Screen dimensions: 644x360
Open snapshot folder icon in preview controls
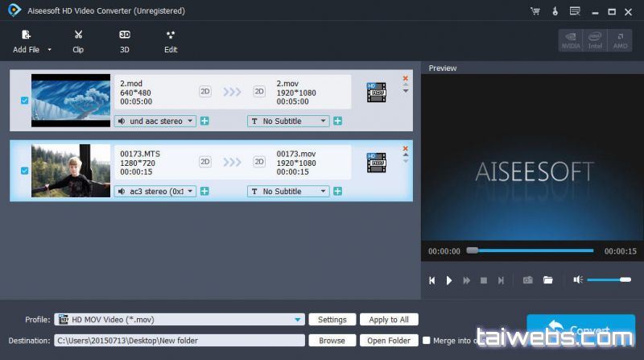coord(548,280)
